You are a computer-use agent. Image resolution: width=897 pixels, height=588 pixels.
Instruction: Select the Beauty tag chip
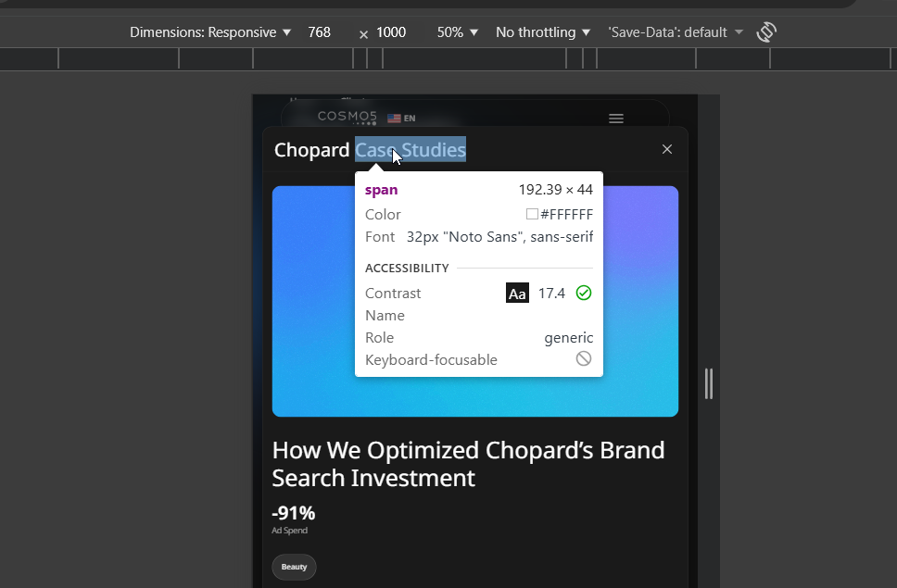(x=294, y=567)
